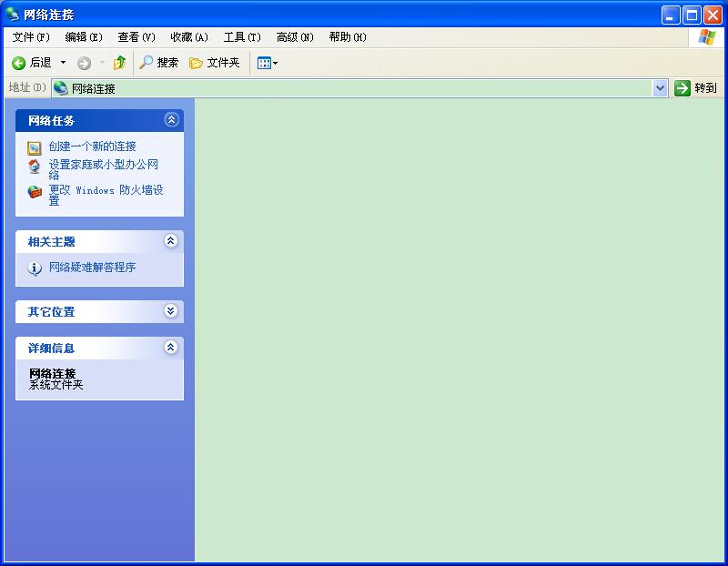Click the home network setup icon
This screenshot has width=728, height=566.
pyautogui.click(x=34, y=167)
